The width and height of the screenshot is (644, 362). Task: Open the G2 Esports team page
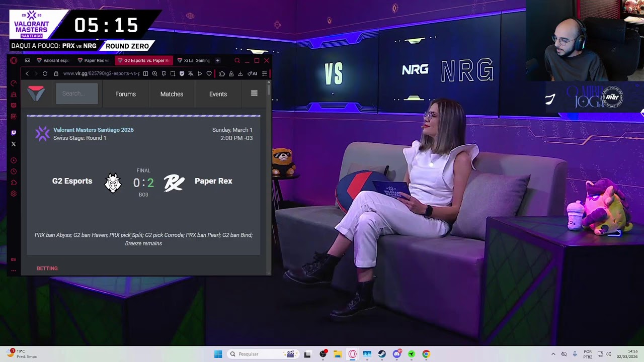click(72, 181)
